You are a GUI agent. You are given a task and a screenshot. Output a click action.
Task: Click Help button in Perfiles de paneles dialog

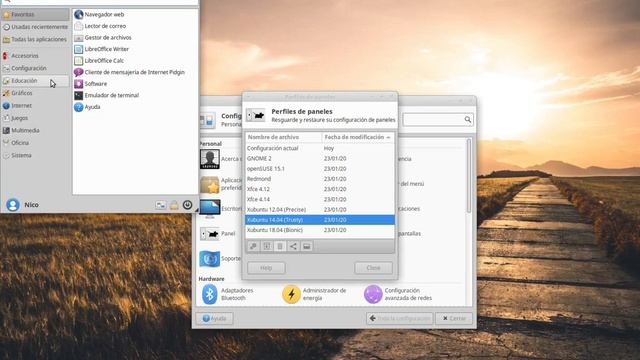tap(266, 268)
